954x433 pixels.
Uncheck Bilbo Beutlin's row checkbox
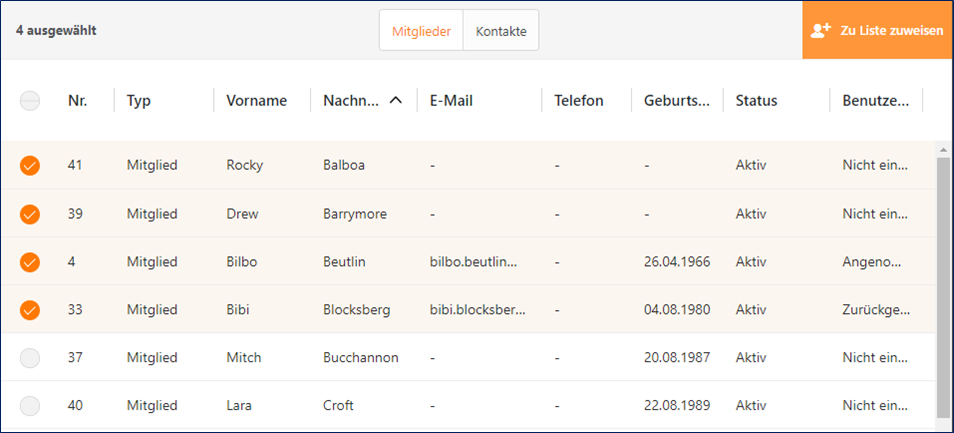tap(30, 262)
